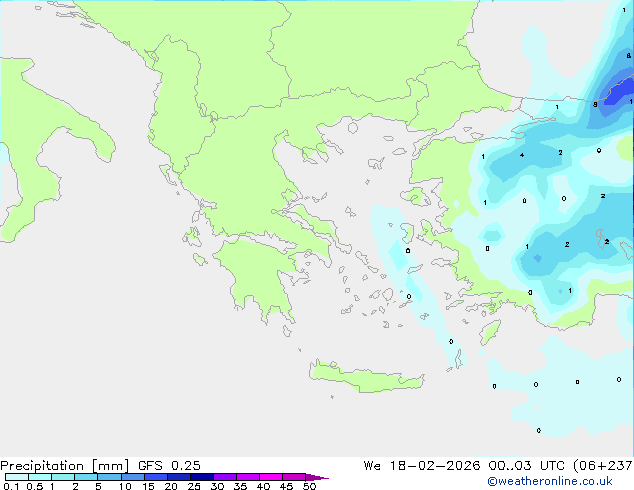Click the 'GFS 0.25' model label
This screenshot has width=634, height=490.
[169, 466]
